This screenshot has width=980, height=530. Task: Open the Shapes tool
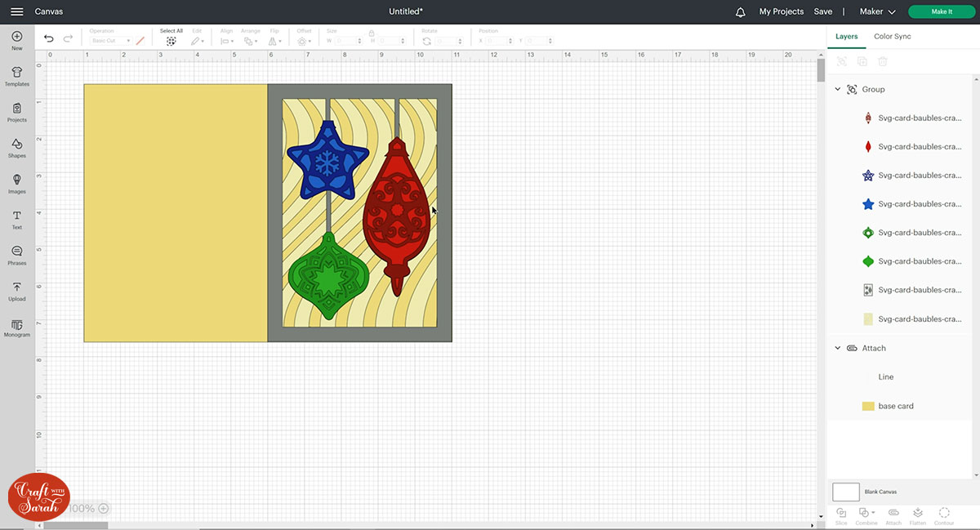click(16, 147)
